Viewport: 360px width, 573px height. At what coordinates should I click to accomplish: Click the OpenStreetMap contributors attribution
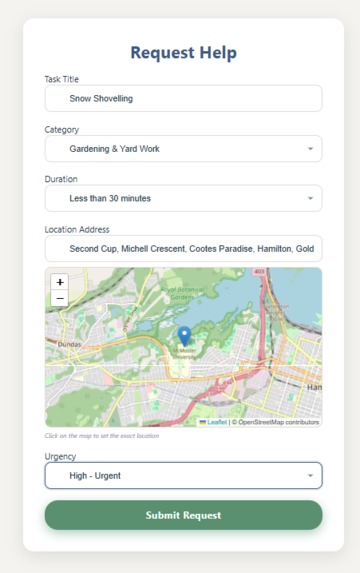point(276,422)
